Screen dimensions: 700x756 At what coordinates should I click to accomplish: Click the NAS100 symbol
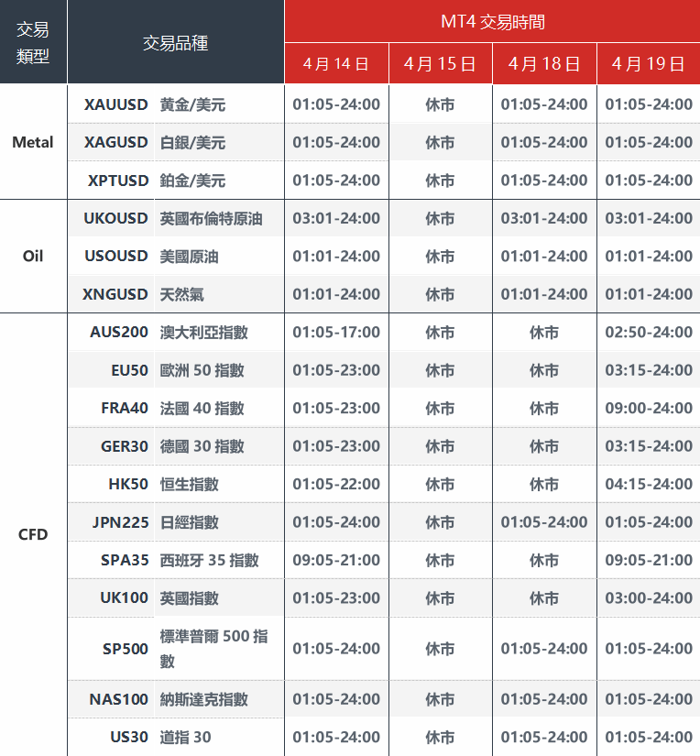coord(118,699)
